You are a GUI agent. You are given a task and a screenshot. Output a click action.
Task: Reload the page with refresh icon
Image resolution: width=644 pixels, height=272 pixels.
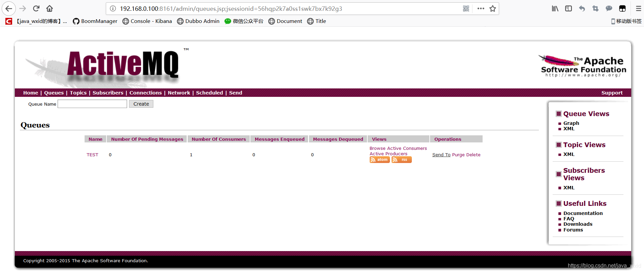coord(36,8)
